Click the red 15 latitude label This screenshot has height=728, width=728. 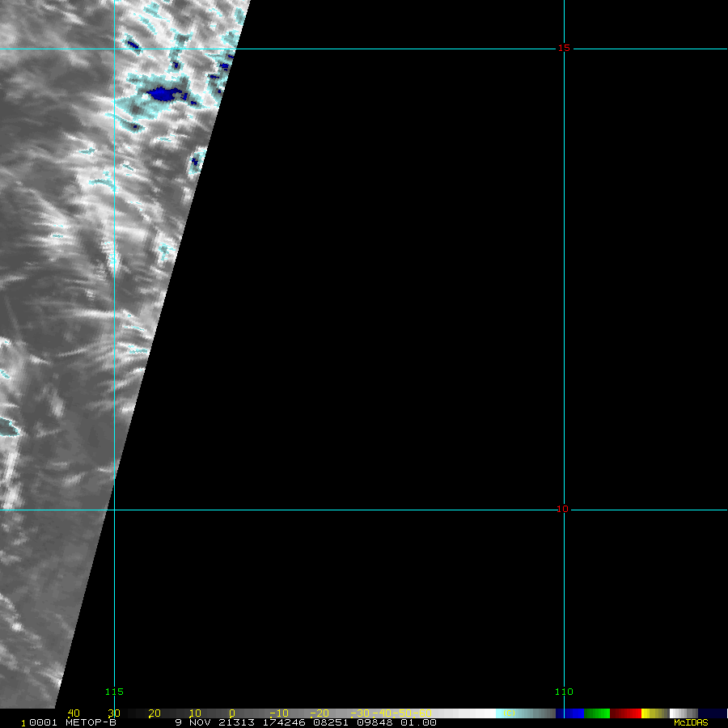[563, 49]
